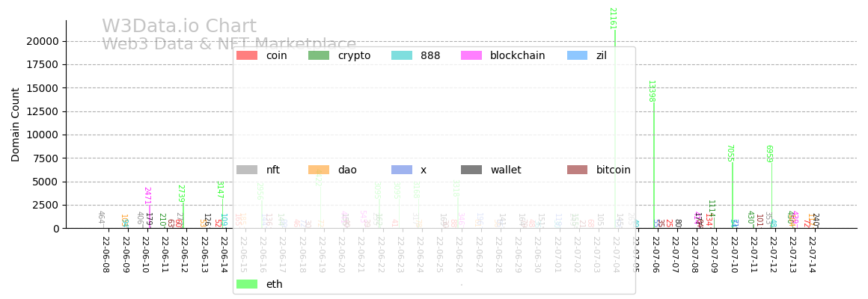This screenshot has width=868, height=299.
Task: Click the 20000 y-axis tick label
Action: [x=41, y=41]
